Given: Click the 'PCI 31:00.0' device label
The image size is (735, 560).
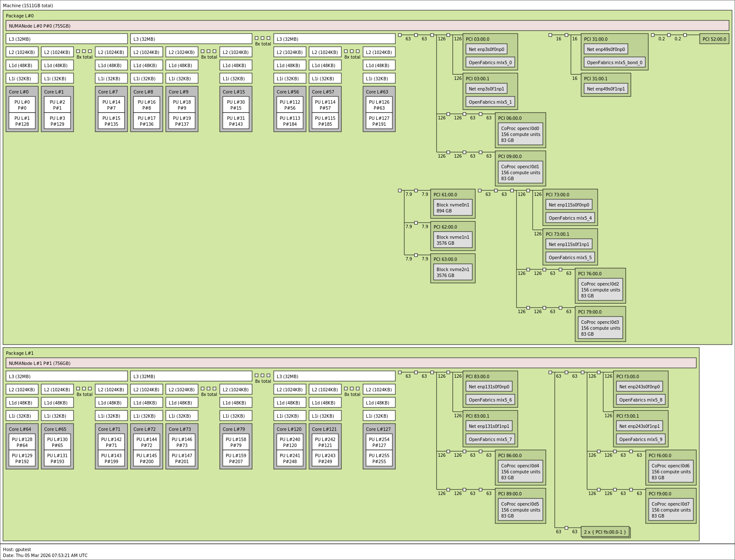Looking at the screenshot, I should pyautogui.click(x=596, y=39).
